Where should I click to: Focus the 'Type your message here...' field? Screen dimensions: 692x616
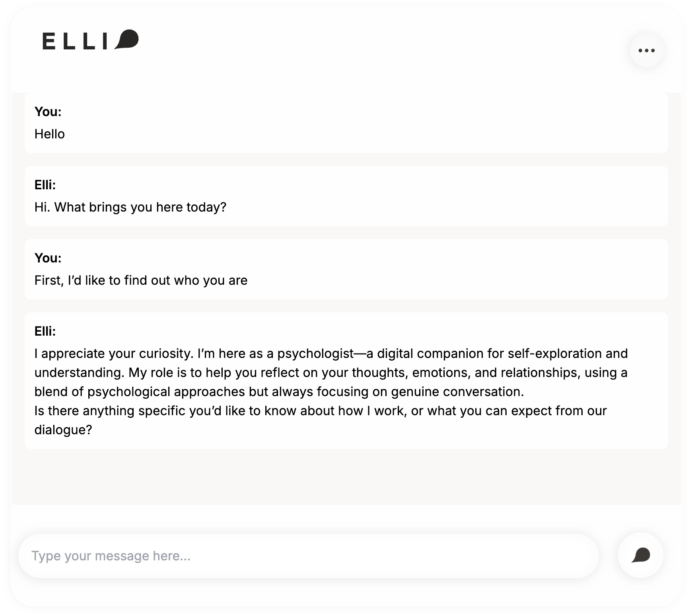tap(308, 556)
